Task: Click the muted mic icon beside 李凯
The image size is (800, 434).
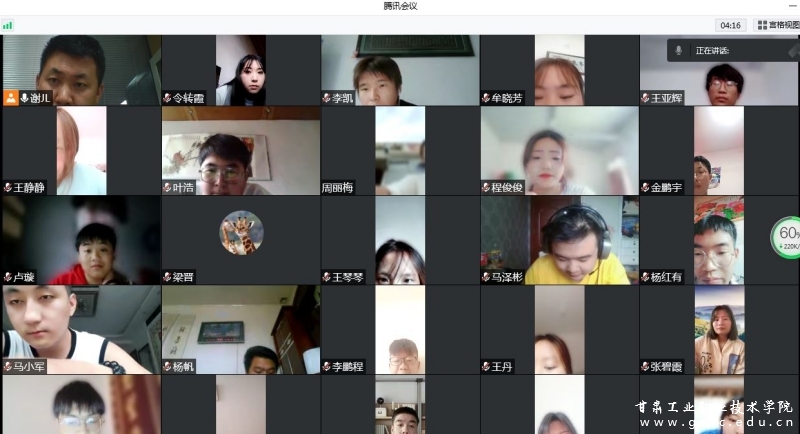Action: (327, 98)
